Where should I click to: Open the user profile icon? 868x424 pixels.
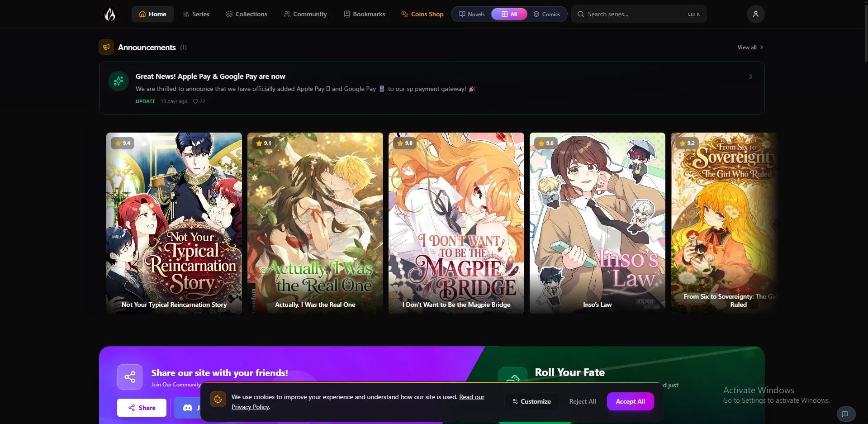click(755, 14)
